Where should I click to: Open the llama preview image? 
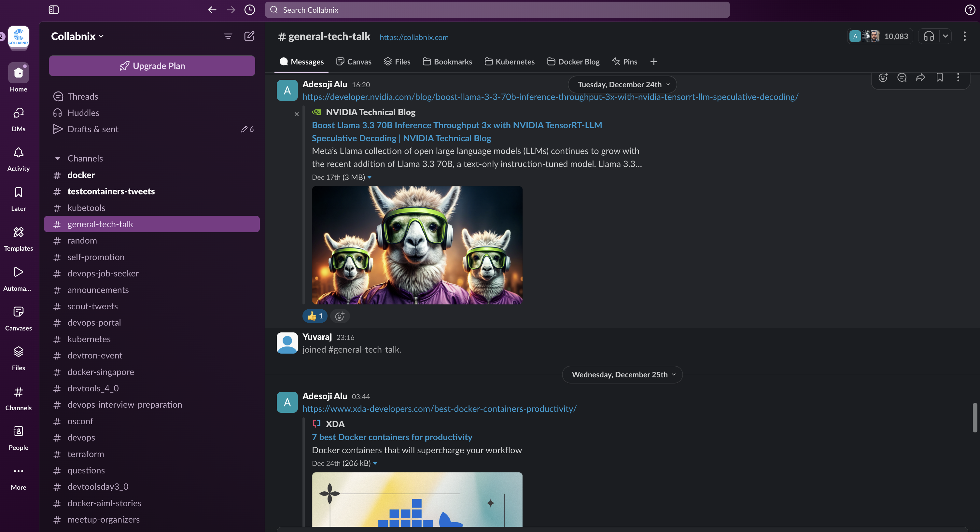[x=417, y=245]
